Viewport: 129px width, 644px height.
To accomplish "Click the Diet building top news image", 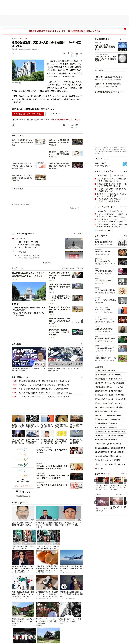I will pos(29,291).
